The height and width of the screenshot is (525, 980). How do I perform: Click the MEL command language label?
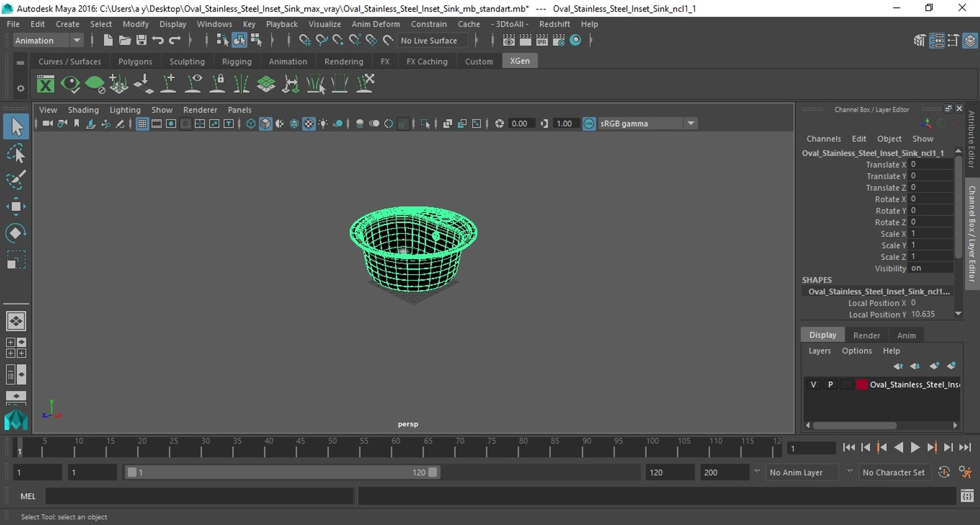click(x=28, y=496)
